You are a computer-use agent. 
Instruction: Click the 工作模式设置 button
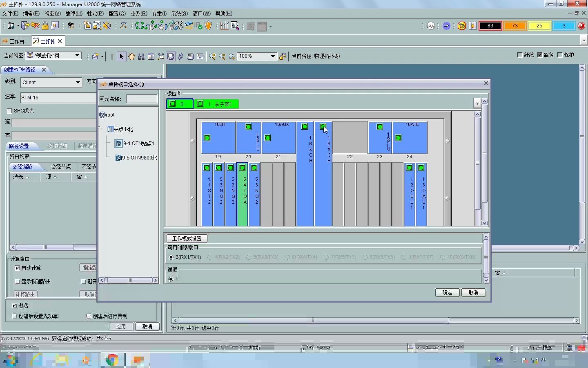point(187,238)
